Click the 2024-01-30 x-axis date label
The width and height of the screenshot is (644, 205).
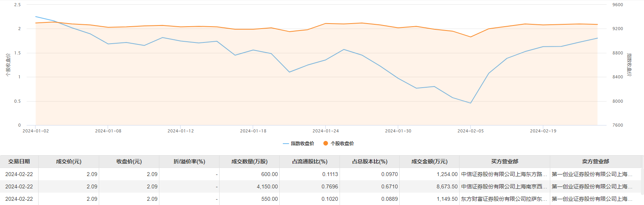coord(398,131)
